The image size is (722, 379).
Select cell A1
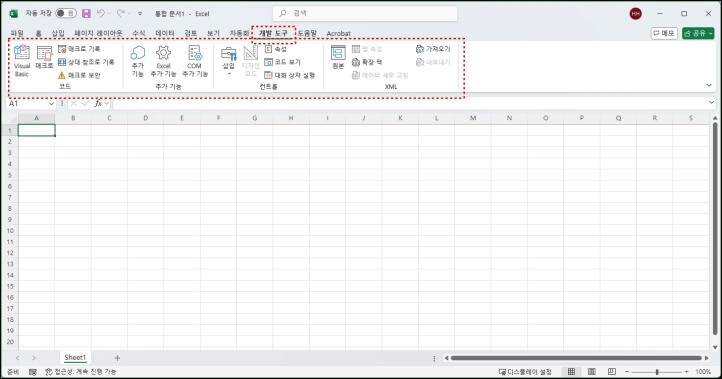click(x=36, y=130)
